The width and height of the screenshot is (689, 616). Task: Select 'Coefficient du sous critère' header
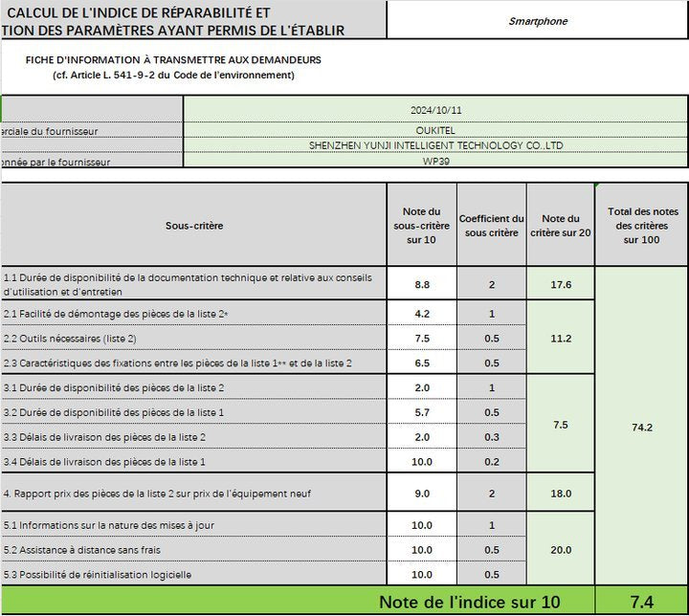click(x=491, y=226)
